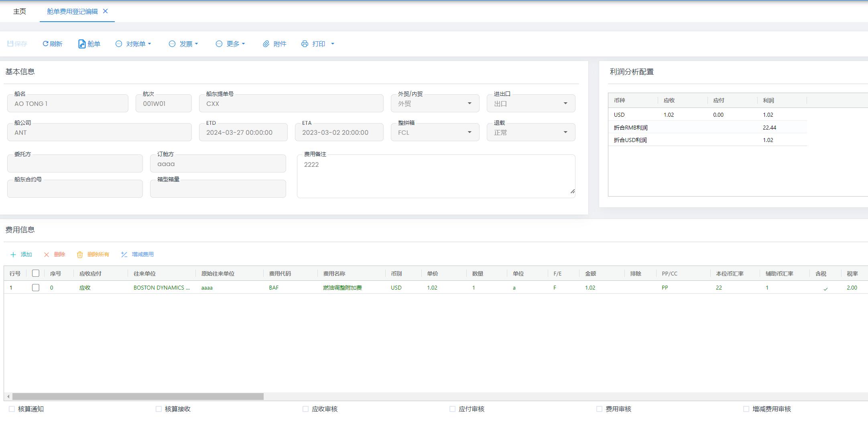Tick the 核算通知 checkbox
The height and width of the screenshot is (428, 868).
(12, 409)
